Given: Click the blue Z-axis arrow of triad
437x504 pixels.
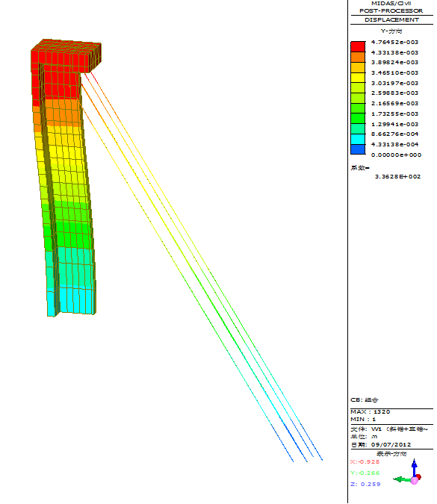Looking at the screenshot, I should tap(415, 466).
